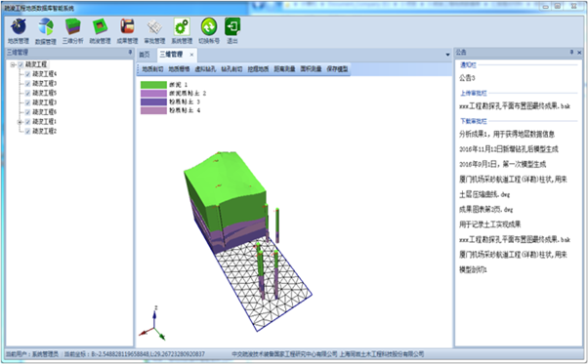Viewport: 588px width, 364px height.
Task: Select the 三维分析 layered block icon
Action: click(x=72, y=27)
